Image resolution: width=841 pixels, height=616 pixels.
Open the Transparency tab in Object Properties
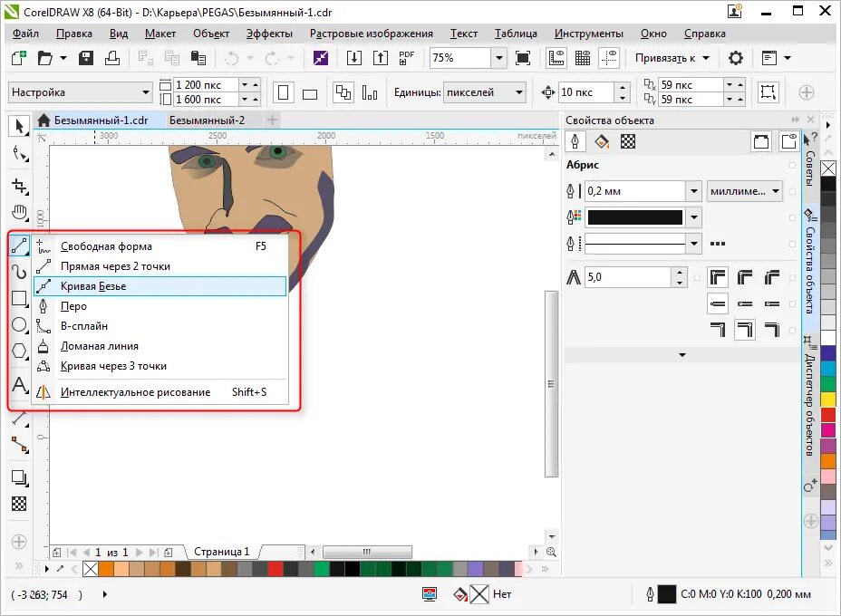point(627,141)
